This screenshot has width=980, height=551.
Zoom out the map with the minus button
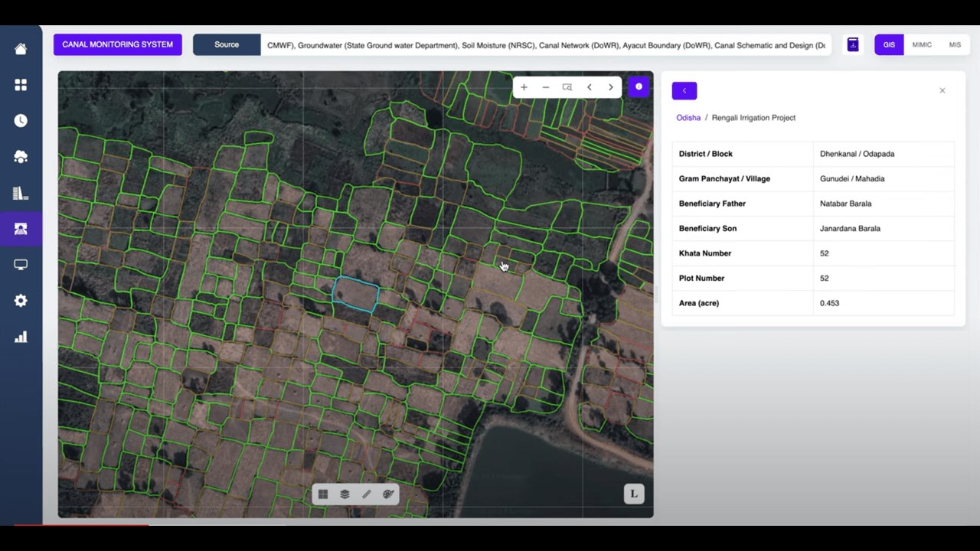545,87
